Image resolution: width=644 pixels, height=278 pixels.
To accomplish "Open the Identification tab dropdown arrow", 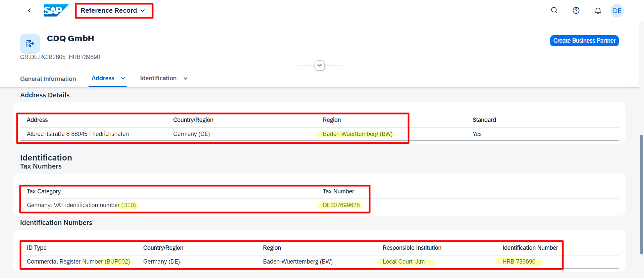I will click(x=185, y=78).
